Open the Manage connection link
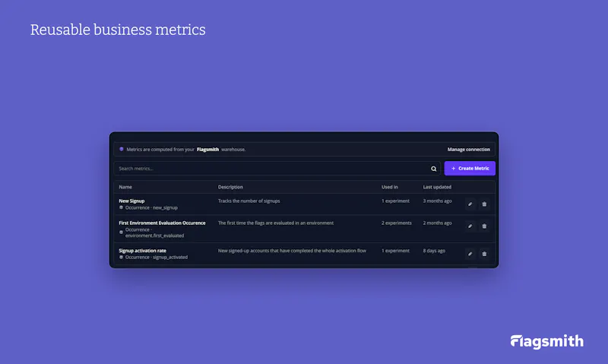 click(x=468, y=149)
